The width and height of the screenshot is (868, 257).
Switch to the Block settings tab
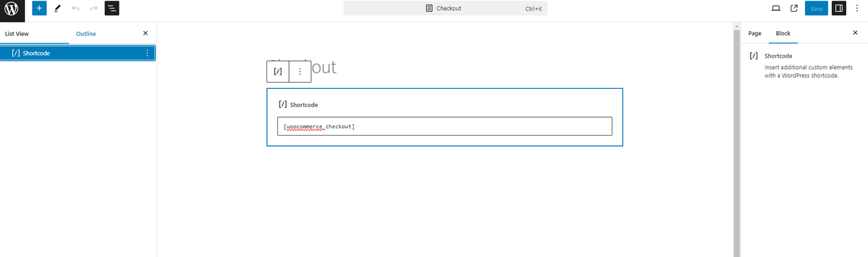783,33
